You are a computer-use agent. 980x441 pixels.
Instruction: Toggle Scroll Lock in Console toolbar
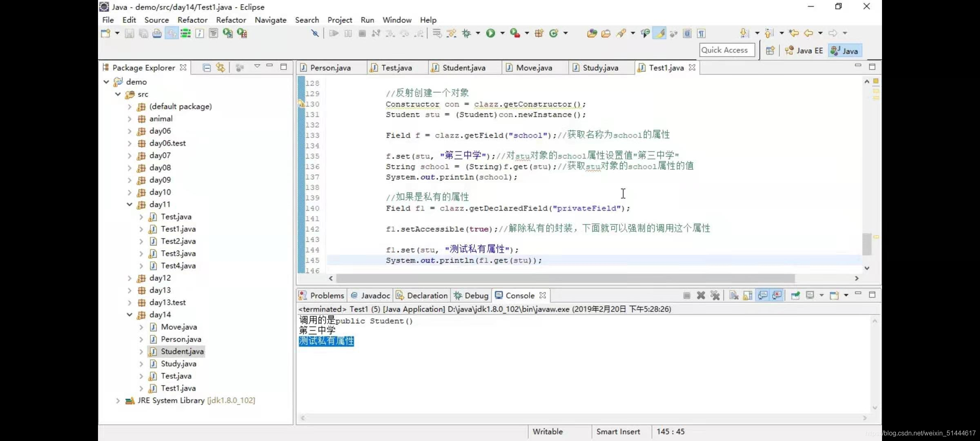748,295
